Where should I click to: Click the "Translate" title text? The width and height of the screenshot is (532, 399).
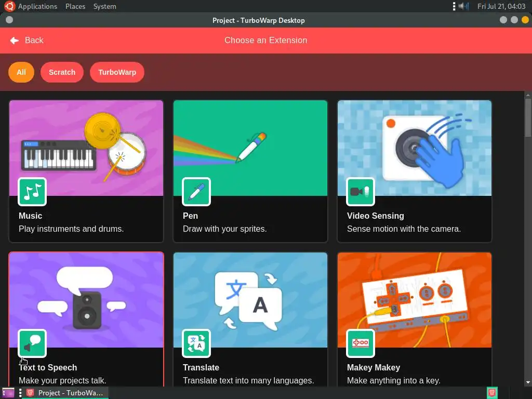pos(201,367)
